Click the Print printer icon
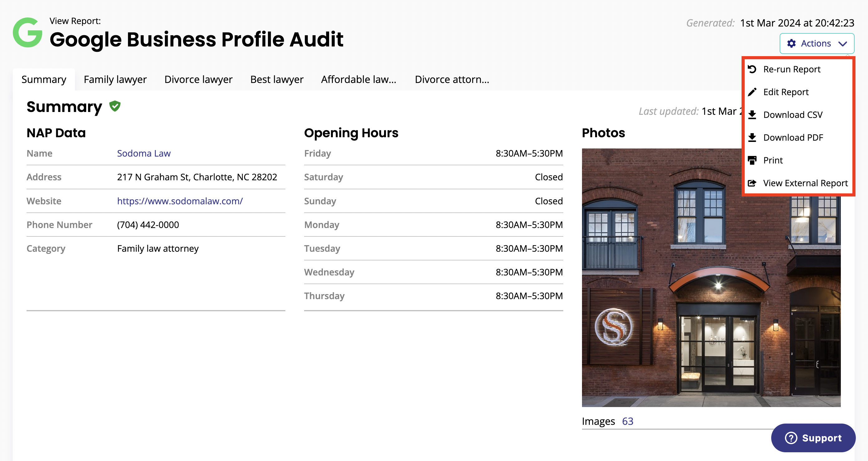Image resolution: width=868 pixels, height=461 pixels. (x=752, y=160)
